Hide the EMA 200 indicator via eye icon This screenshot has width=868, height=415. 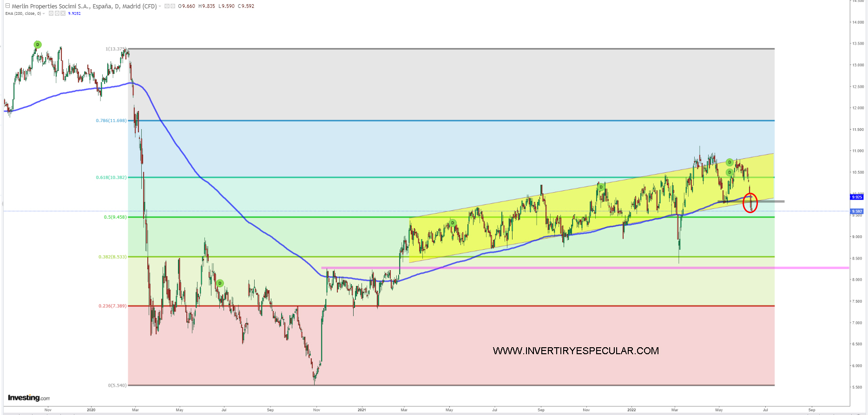[51, 13]
